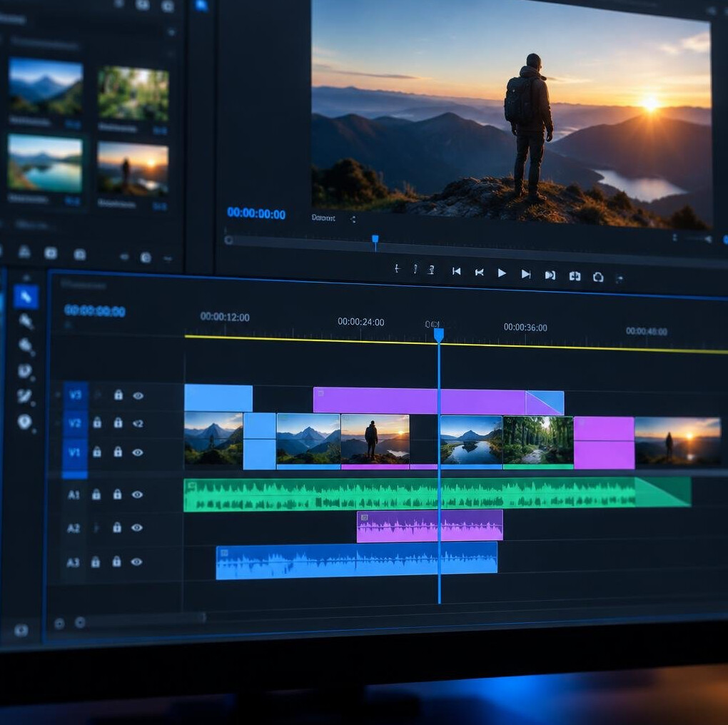This screenshot has width=728, height=725.
Task: Select the first mountain clip at timeline start
Action: [x=213, y=440]
